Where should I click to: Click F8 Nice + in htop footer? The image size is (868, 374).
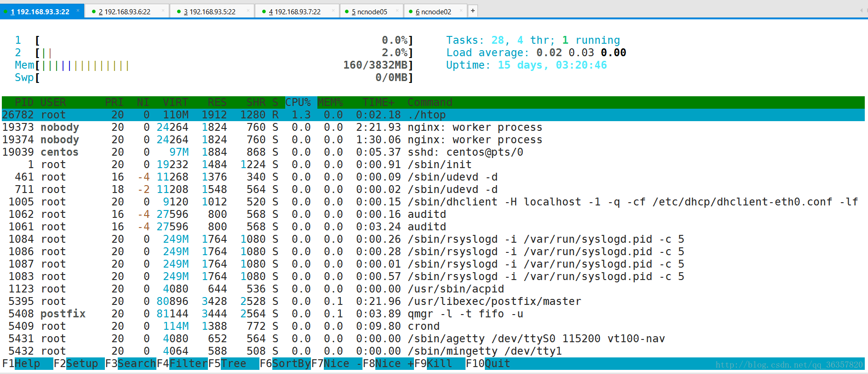pyautogui.click(x=388, y=363)
